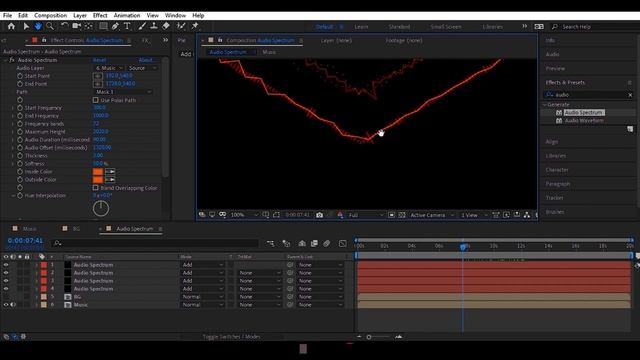Viewport: 640px width, 360px height.
Task: Expand the Hue Interpolation property
Action: point(13,196)
